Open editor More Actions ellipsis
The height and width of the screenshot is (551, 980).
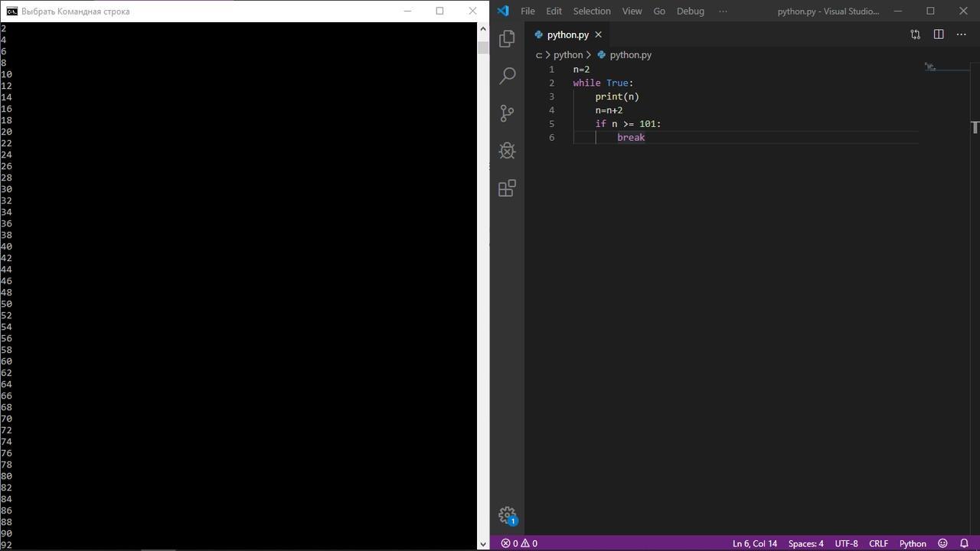point(962,34)
